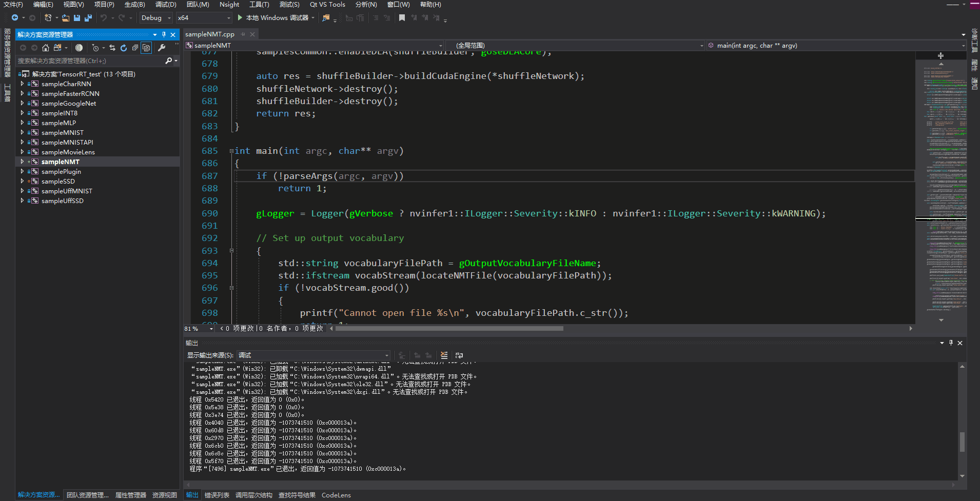Toggle Show All Files in Solution Explorer
This screenshot has height=501, width=980.
pos(146,48)
